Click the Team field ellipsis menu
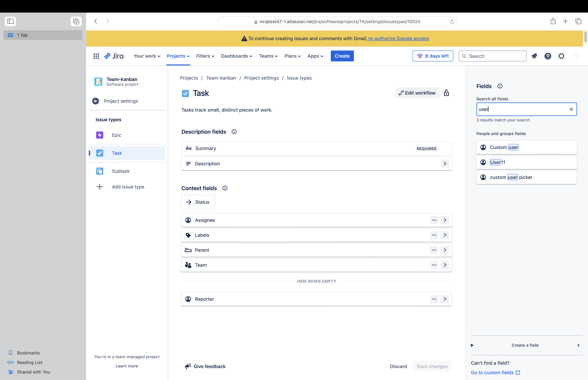The width and height of the screenshot is (588, 380). click(434, 265)
